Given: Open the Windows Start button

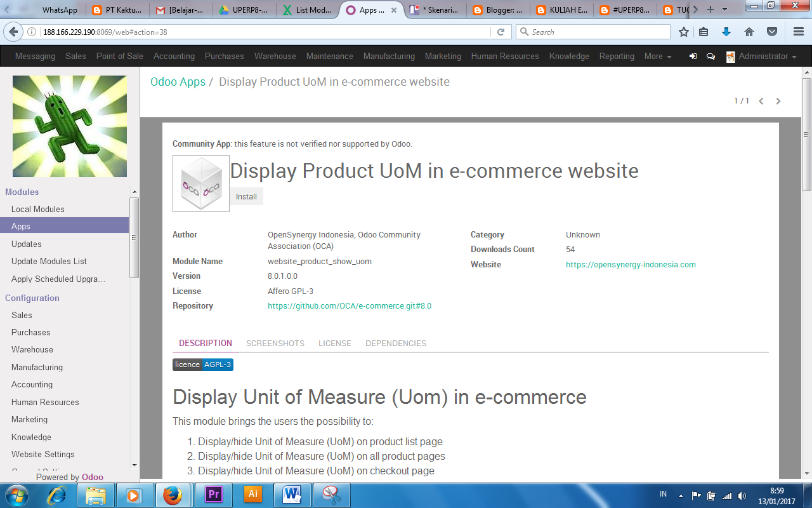Looking at the screenshot, I should pyautogui.click(x=16, y=495).
